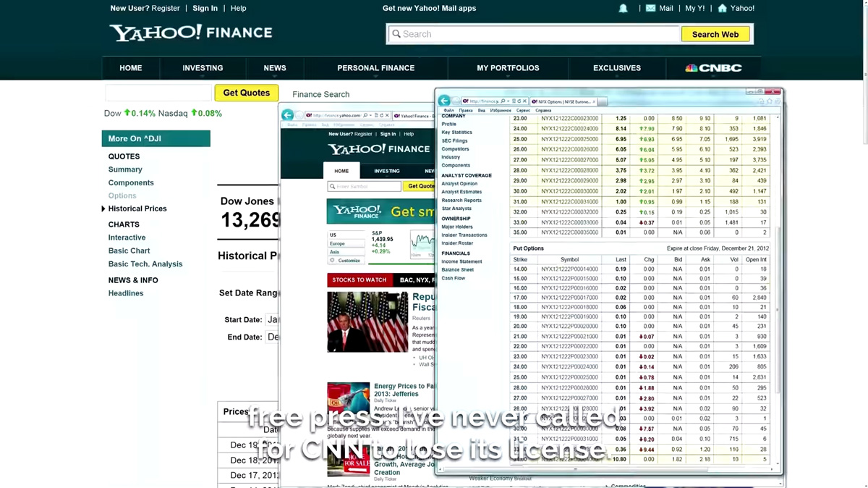Click option symbol NYX121222C00024000
Image resolution: width=868 pixels, height=488 pixels.
[x=570, y=129]
